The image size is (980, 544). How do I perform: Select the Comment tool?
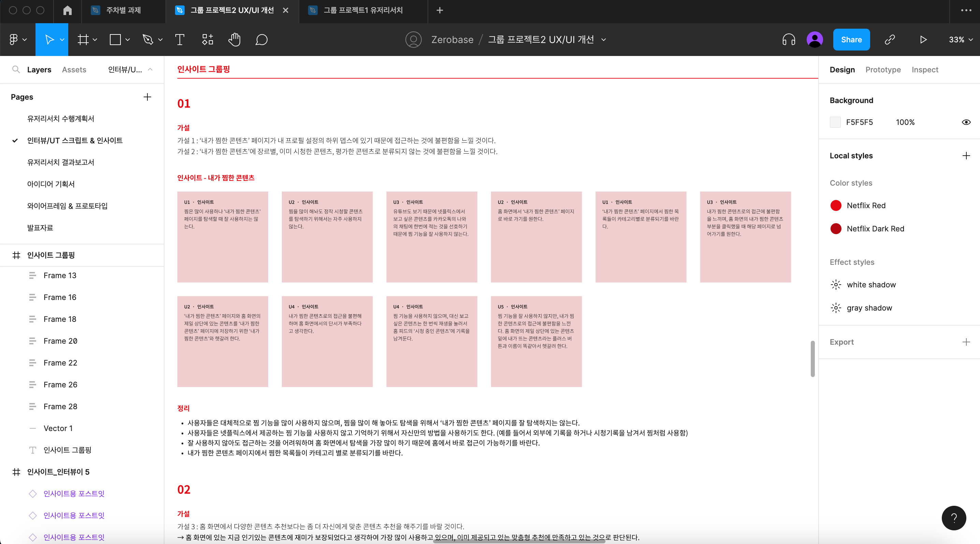click(x=261, y=40)
